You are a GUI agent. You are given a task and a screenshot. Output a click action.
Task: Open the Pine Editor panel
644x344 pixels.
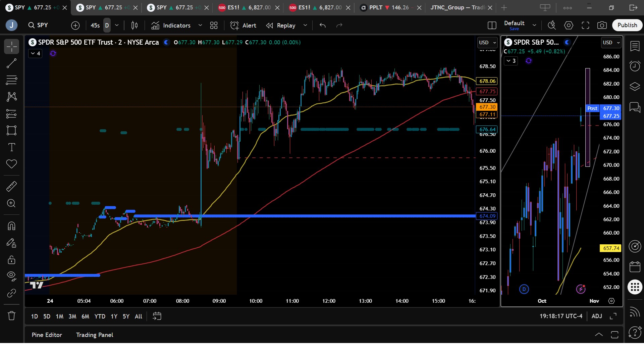pyautogui.click(x=47, y=335)
